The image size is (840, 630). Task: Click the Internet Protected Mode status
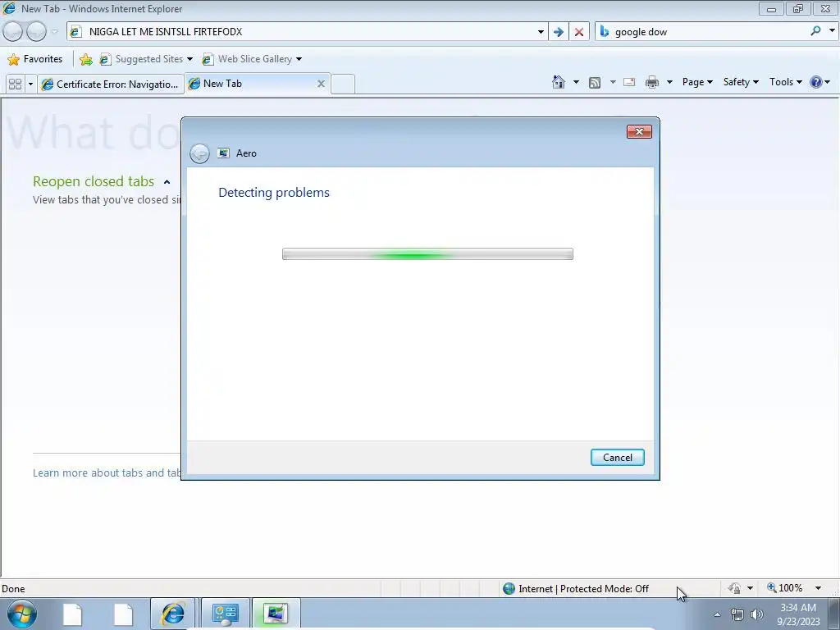[x=583, y=589]
